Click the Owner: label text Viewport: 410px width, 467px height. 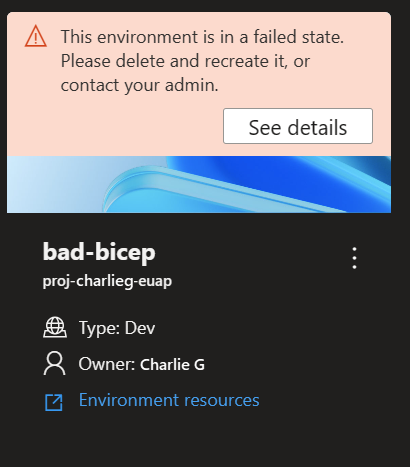[x=107, y=364]
